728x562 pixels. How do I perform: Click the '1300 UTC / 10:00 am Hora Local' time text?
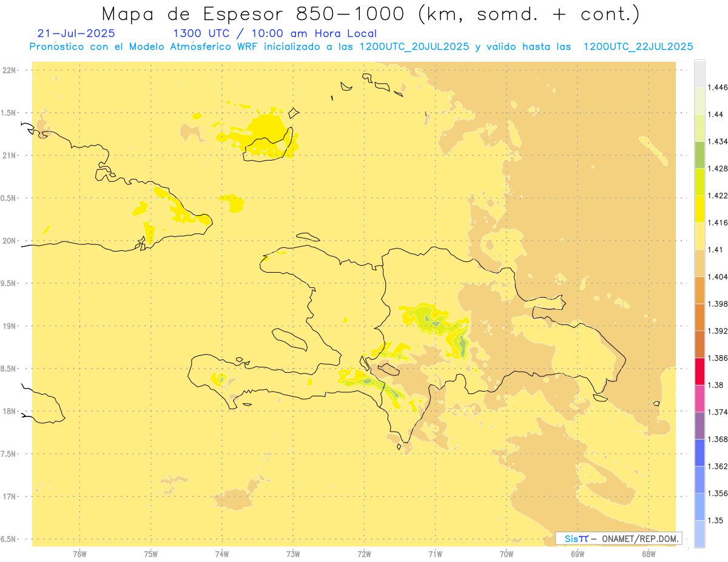tap(275, 33)
